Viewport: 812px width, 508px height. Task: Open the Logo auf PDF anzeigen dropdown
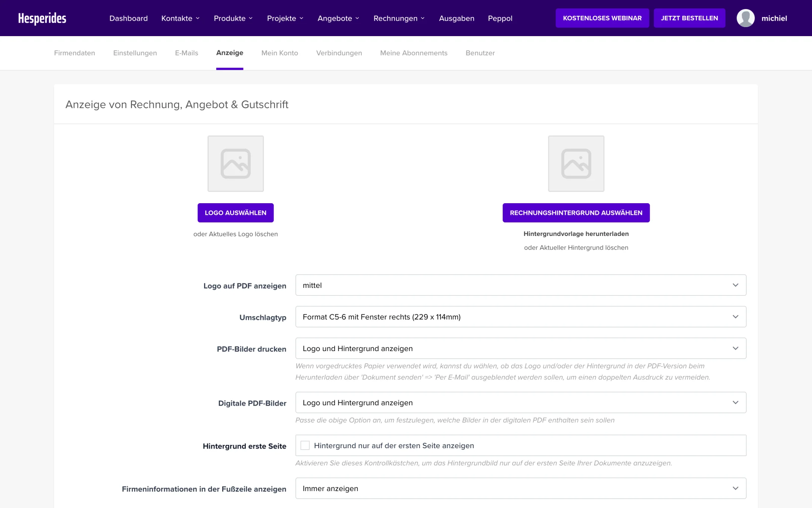coord(521,285)
